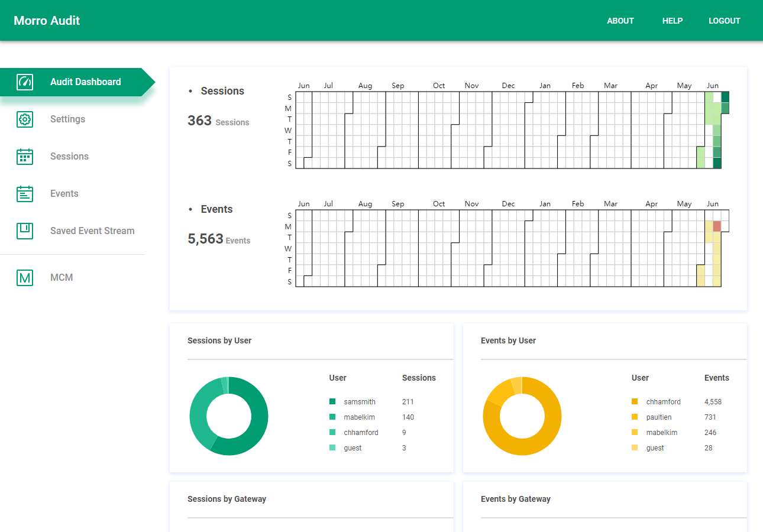The height and width of the screenshot is (532, 763).
Task: Click the MCM letter icon
Action: tap(25, 278)
